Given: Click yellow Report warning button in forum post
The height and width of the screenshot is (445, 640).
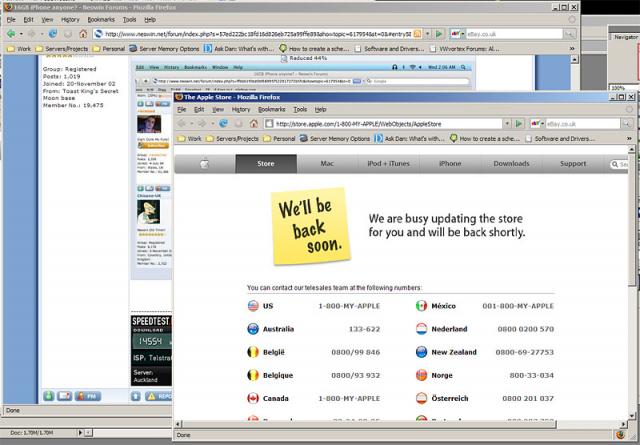Looking at the screenshot, I should [158, 396].
